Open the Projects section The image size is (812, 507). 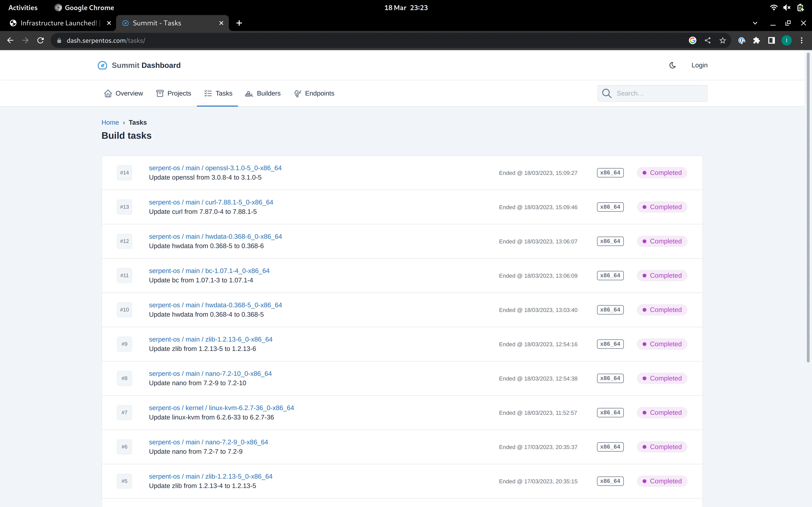pyautogui.click(x=173, y=94)
